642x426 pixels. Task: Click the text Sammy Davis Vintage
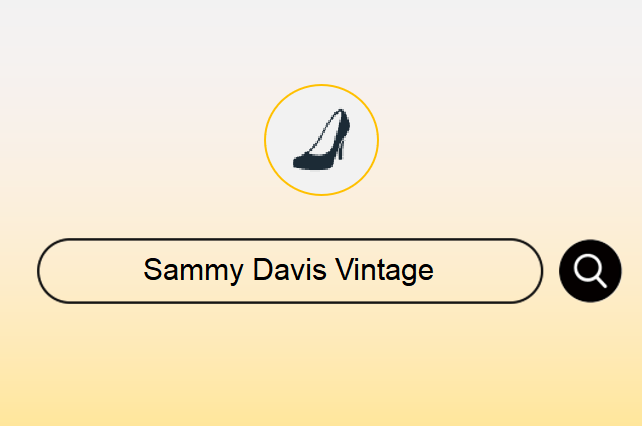coord(288,271)
